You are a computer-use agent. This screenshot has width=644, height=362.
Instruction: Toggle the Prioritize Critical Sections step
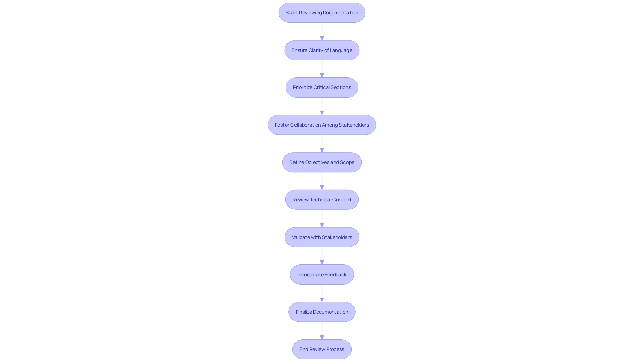(322, 87)
